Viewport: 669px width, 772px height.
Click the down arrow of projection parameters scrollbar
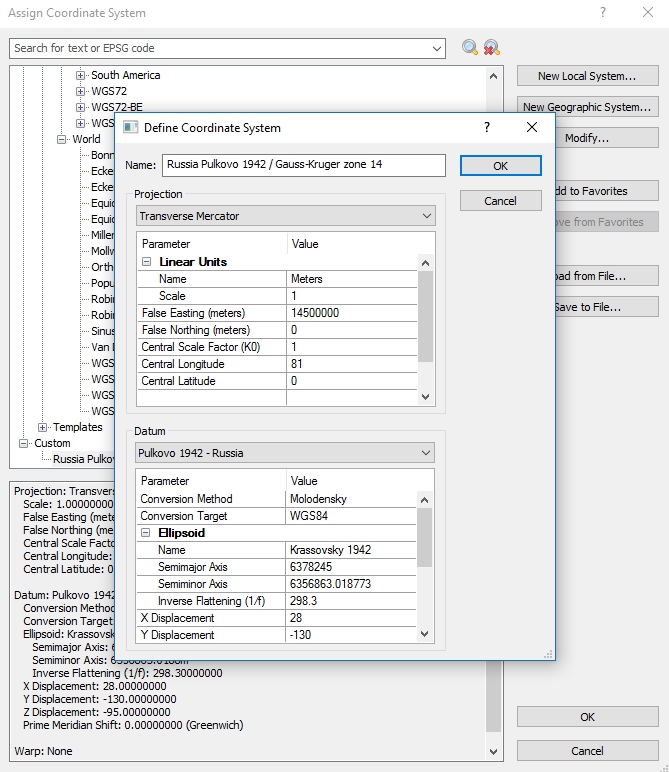coord(425,397)
